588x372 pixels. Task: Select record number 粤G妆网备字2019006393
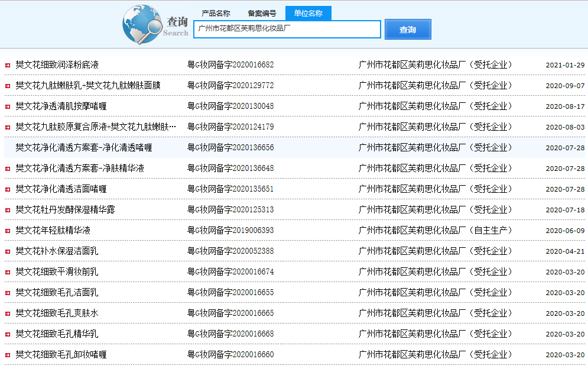point(230,230)
